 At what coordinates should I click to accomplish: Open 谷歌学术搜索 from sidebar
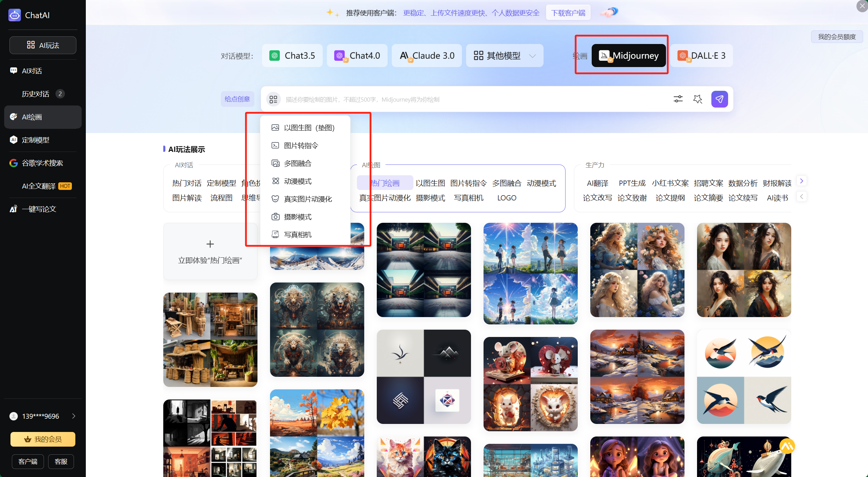(x=43, y=163)
